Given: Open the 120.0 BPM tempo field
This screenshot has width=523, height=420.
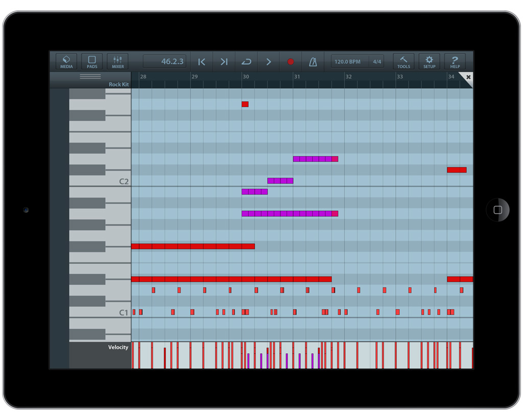Looking at the screenshot, I should [348, 61].
